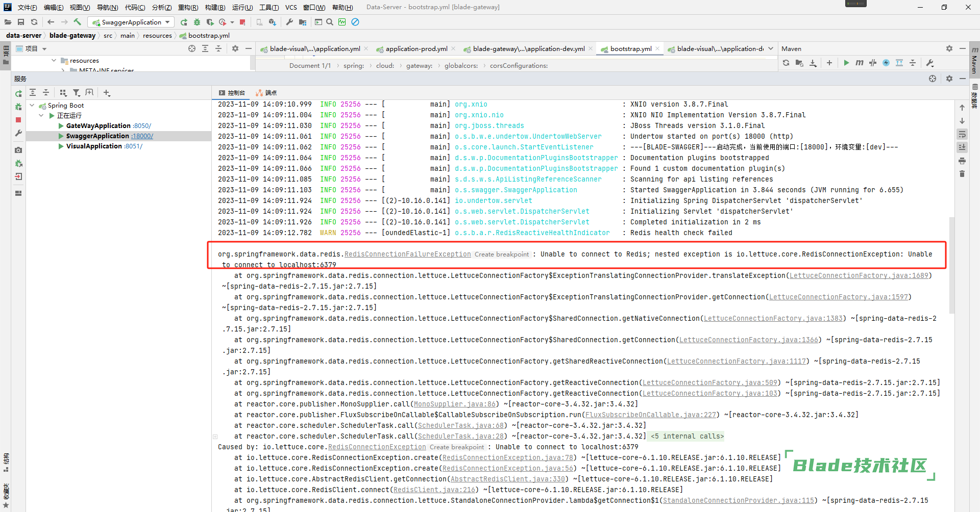Viewport: 980px width, 512px height.
Task: Take thread dump camera icon
Action: point(18,150)
